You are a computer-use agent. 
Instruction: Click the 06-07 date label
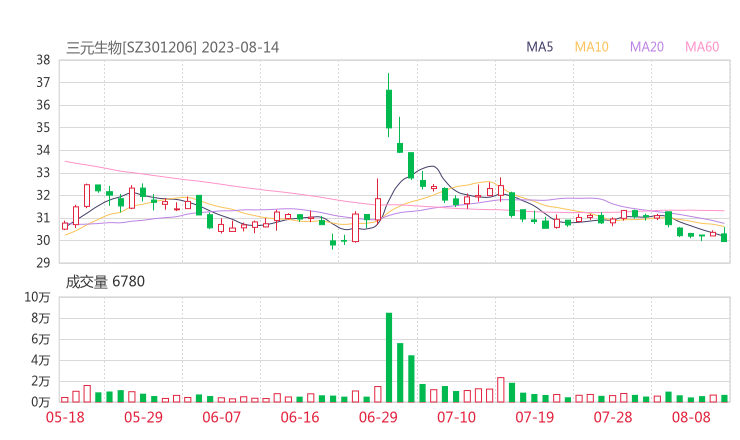pyautogui.click(x=221, y=417)
